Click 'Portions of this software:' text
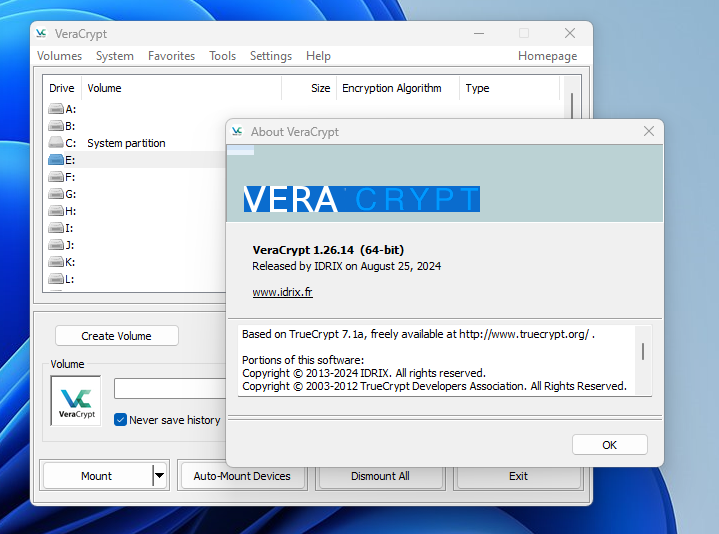Image resolution: width=719 pixels, height=534 pixels. coord(303,360)
